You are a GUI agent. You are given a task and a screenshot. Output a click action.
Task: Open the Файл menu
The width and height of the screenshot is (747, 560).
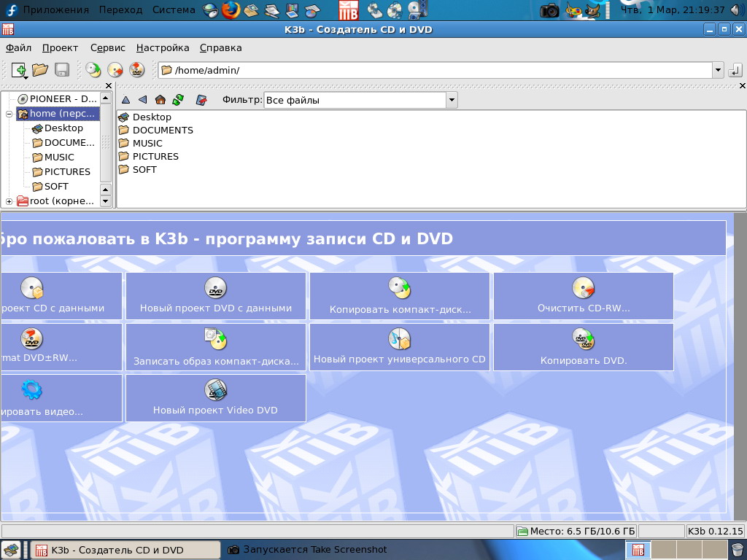[x=18, y=47]
